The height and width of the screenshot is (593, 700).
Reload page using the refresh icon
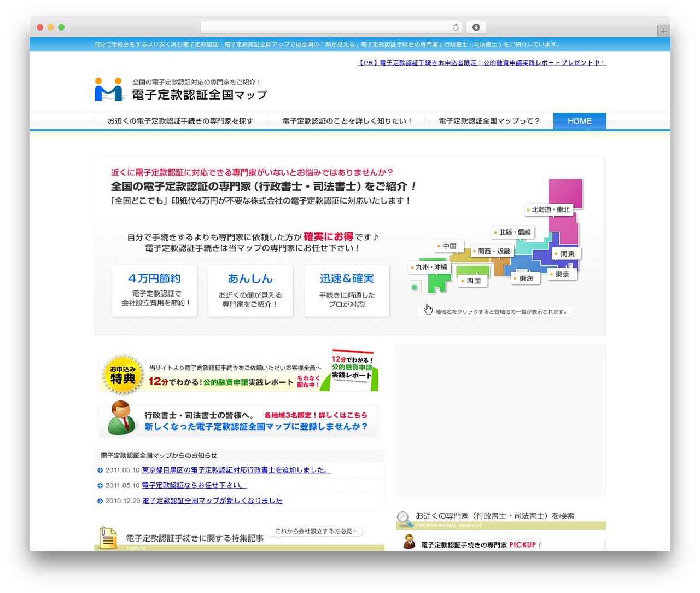point(456,27)
